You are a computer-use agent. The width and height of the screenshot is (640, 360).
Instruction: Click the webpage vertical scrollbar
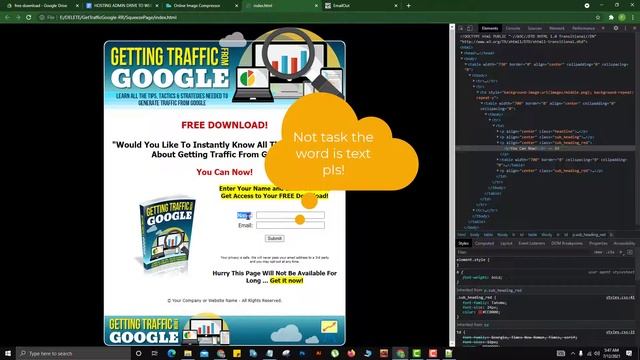pos(452,186)
